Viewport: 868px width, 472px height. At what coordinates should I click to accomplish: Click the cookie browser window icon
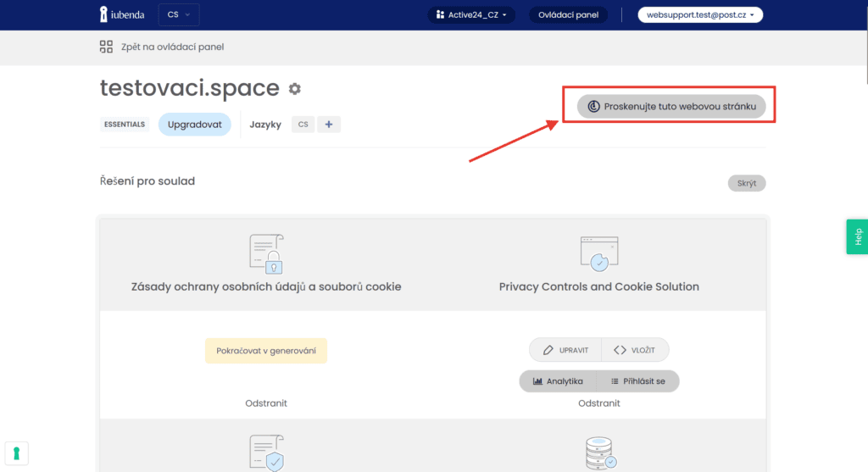point(599,254)
